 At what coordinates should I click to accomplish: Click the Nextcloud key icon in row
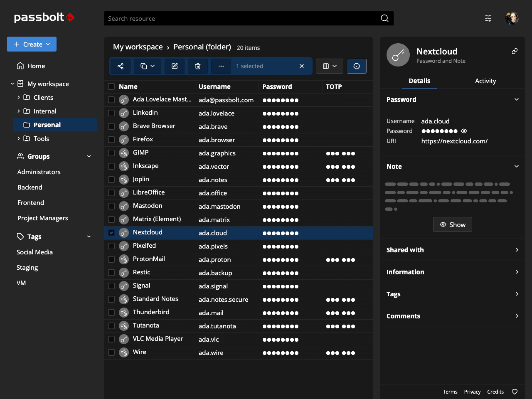[124, 233]
